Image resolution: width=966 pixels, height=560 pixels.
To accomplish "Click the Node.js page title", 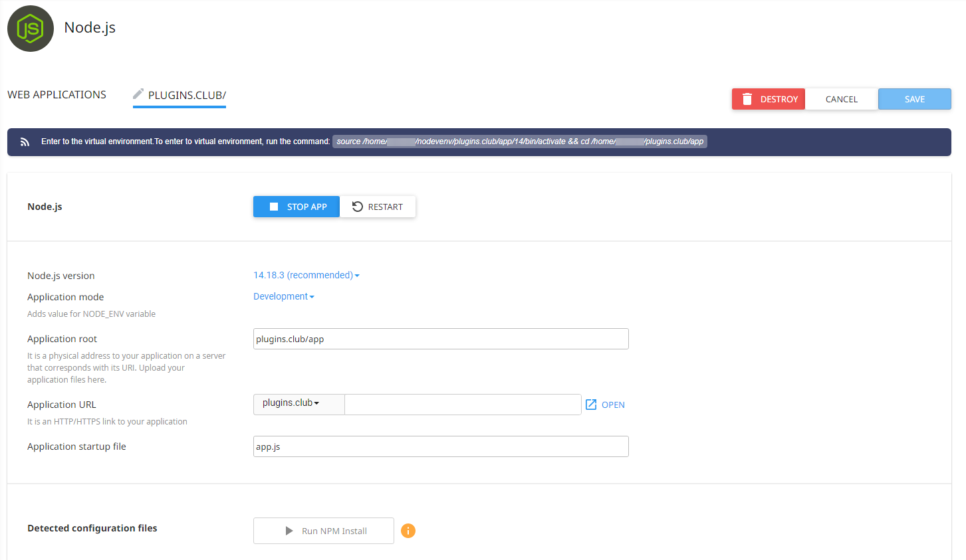I will pos(90,27).
